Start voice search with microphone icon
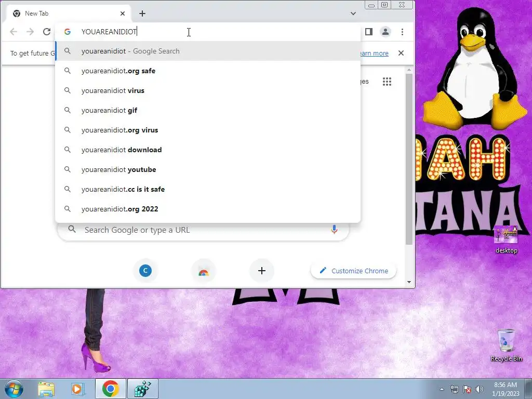The image size is (532, 399). tap(334, 230)
